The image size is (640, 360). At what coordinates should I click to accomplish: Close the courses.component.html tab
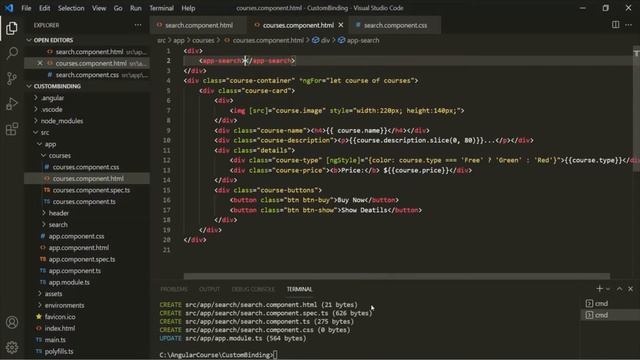click(341, 25)
